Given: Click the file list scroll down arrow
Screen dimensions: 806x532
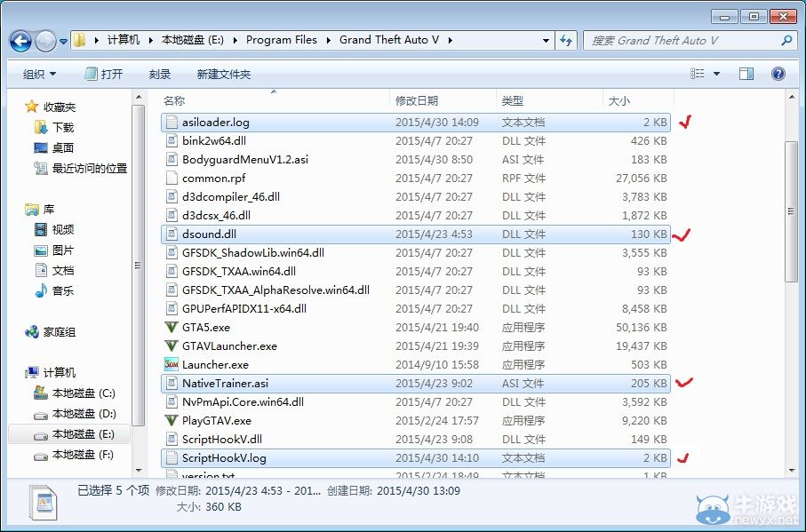Looking at the screenshot, I should (x=791, y=470).
